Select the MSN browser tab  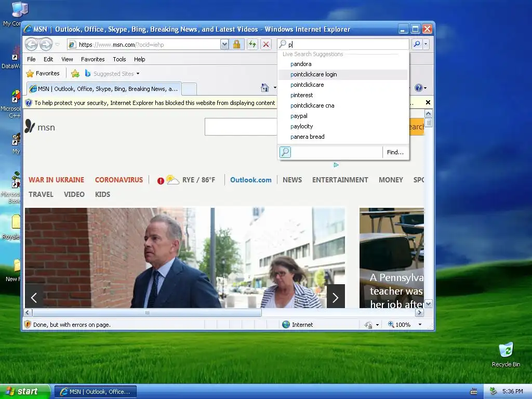coord(104,89)
